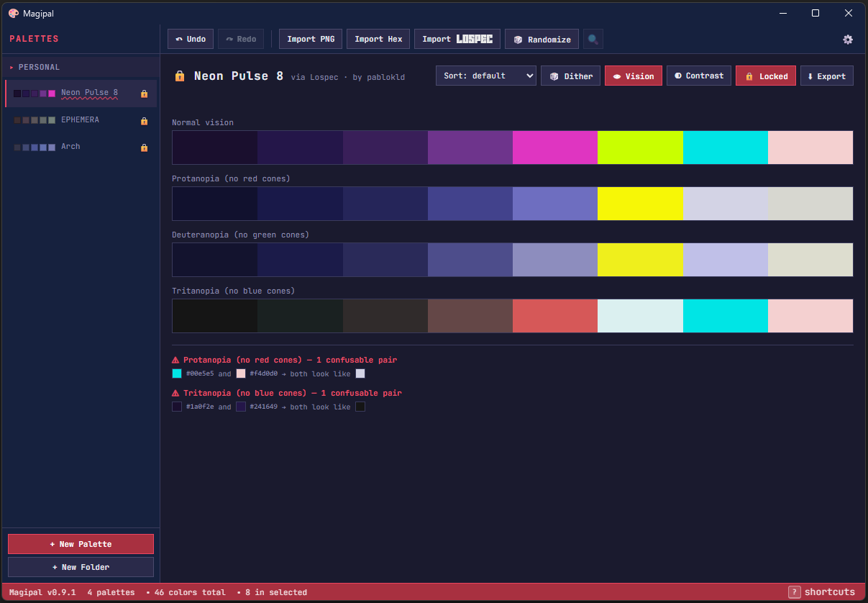
Task: Open the settings gear icon
Action: (848, 40)
